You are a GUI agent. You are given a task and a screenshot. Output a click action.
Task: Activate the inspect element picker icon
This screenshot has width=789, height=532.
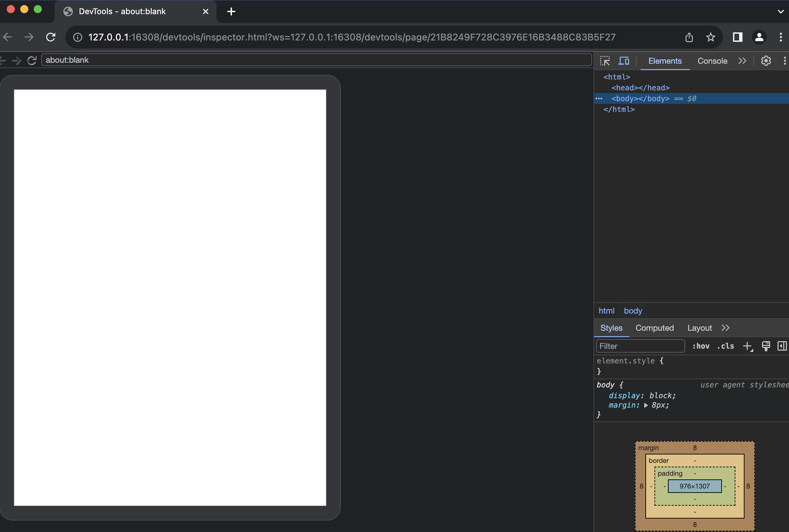604,61
